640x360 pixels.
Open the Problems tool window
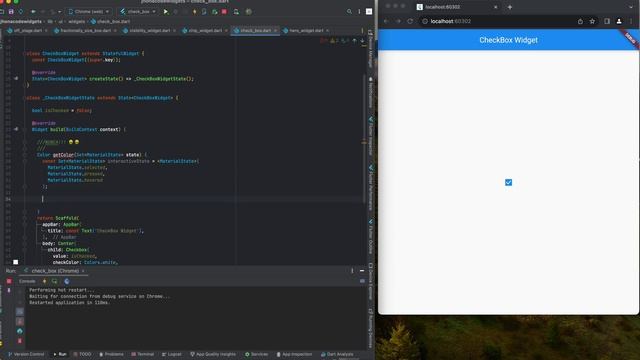coord(111,354)
